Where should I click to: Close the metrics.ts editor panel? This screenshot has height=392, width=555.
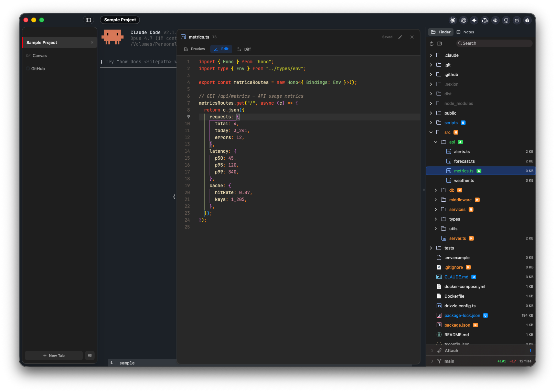[x=412, y=37]
